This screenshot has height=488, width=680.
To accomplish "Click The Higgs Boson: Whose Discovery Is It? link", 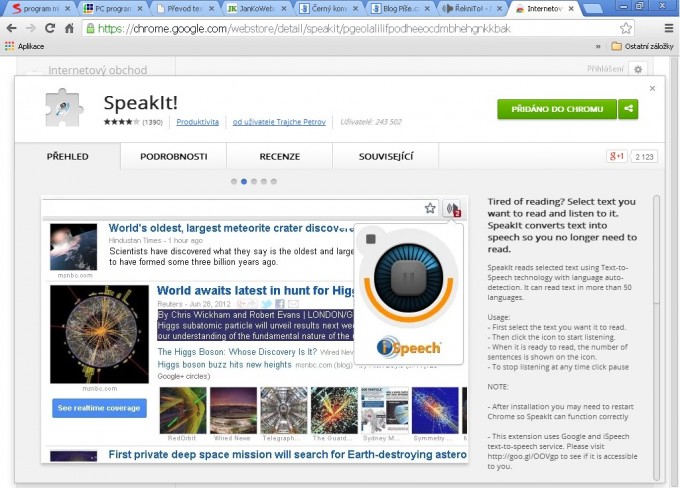I will pos(237,352).
